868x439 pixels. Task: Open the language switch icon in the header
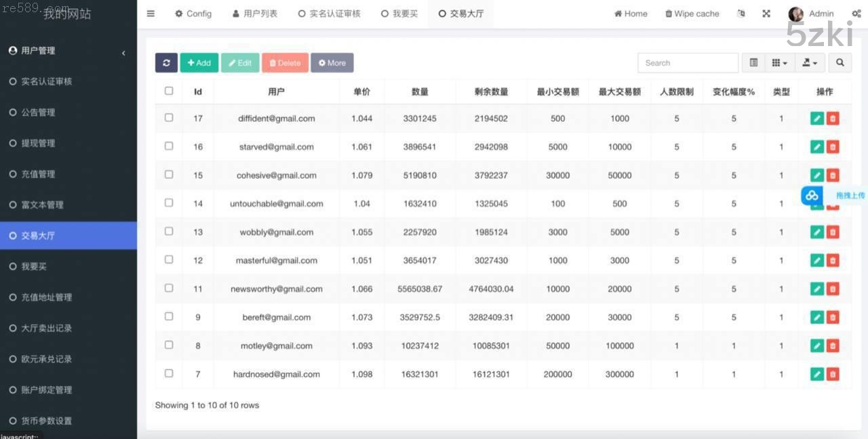[x=741, y=14]
